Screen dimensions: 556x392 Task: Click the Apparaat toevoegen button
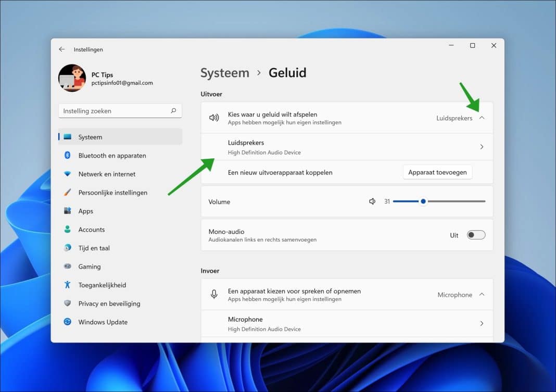tap(437, 172)
